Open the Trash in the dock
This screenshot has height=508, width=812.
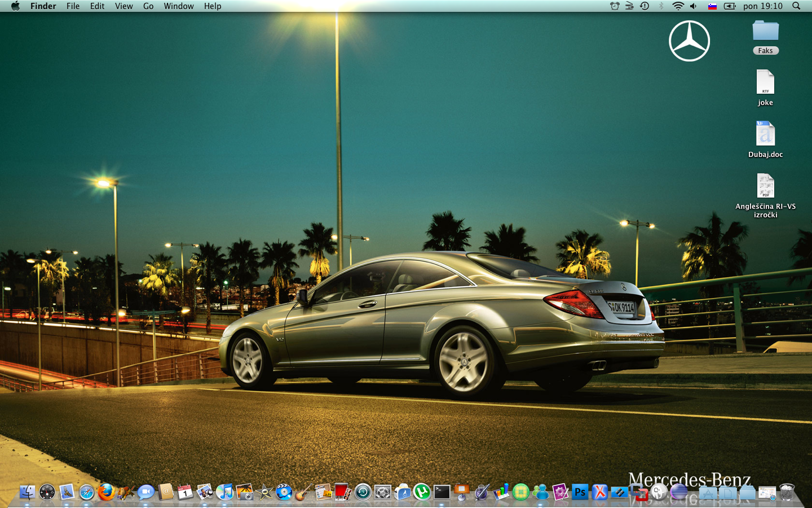coord(787,492)
